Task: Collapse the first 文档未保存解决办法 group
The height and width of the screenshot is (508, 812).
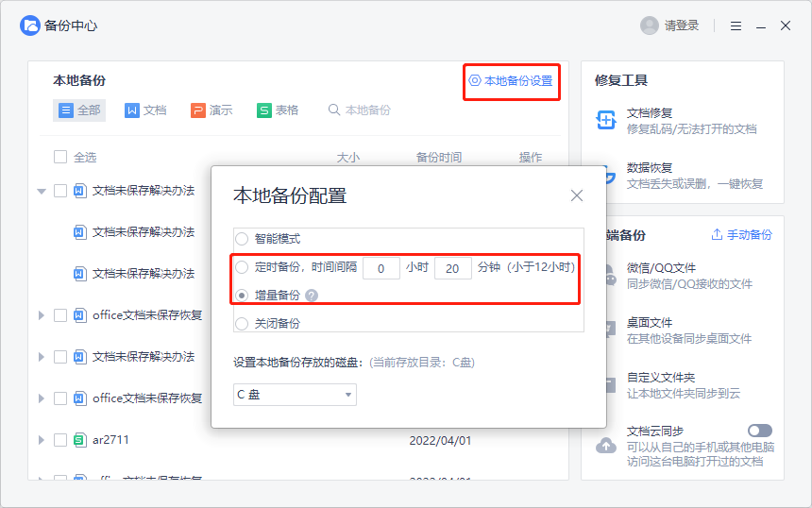Action: [42, 192]
